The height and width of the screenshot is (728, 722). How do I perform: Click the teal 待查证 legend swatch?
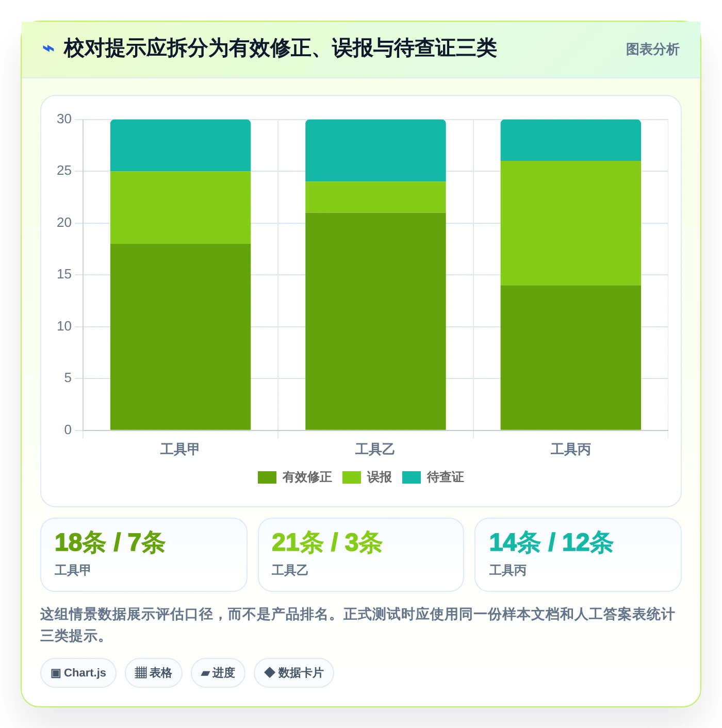tap(412, 477)
